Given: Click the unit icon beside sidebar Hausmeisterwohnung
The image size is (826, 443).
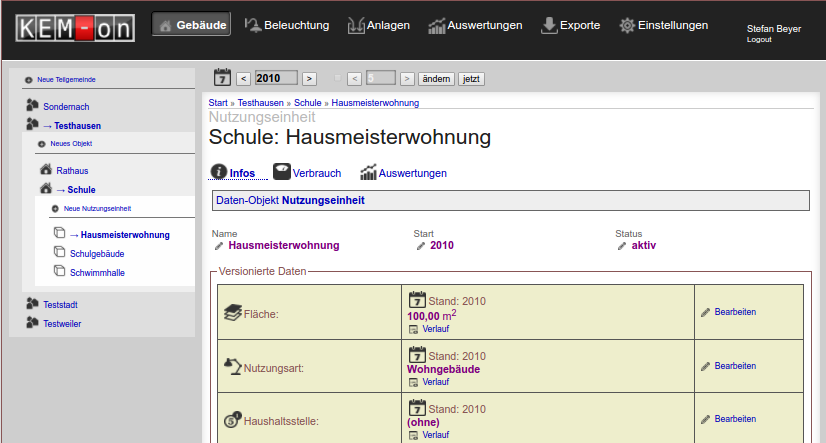Looking at the screenshot, I should point(60,233).
